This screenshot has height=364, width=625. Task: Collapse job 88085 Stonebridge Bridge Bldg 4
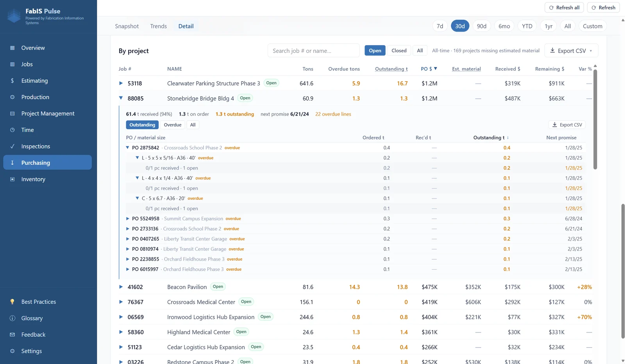click(x=121, y=98)
